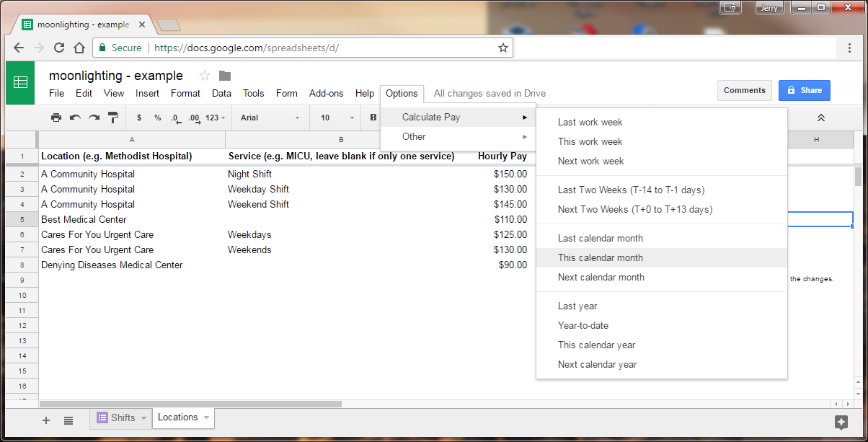The height and width of the screenshot is (442, 868).
Task: Click the blue Share button
Action: [804, 90]
